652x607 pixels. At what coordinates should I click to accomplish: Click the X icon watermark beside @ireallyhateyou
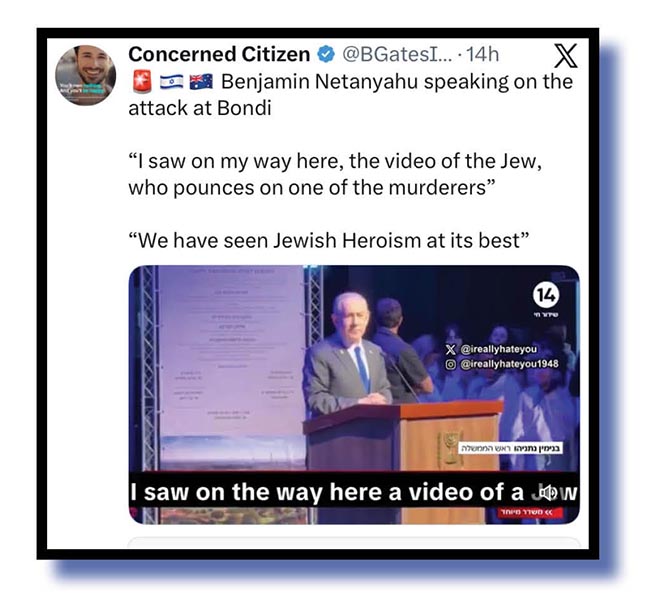coord(450,349)
